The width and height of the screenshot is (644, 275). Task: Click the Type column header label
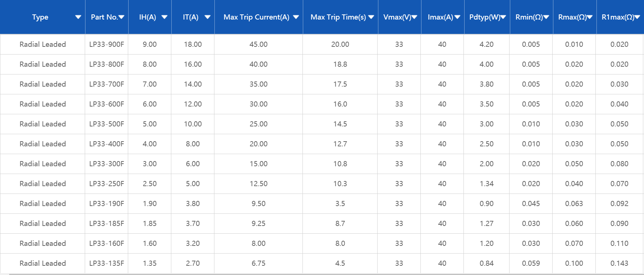pos(40,17)
